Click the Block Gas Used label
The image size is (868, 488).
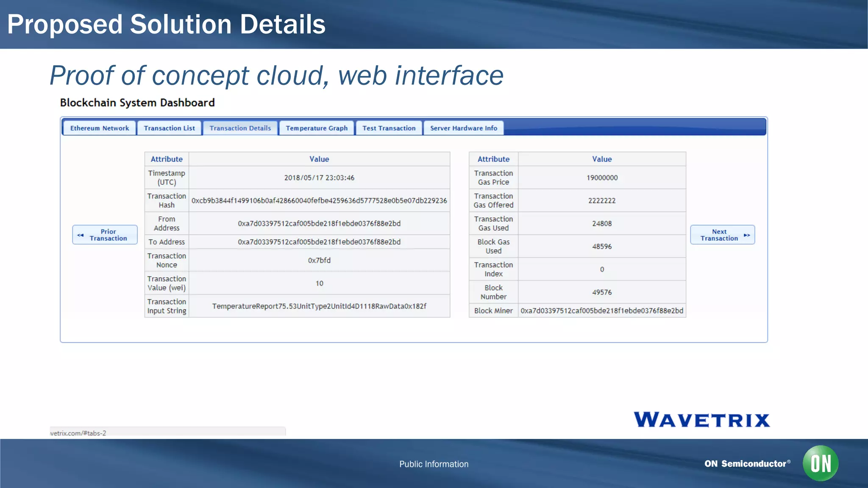[x=493, y=246]
